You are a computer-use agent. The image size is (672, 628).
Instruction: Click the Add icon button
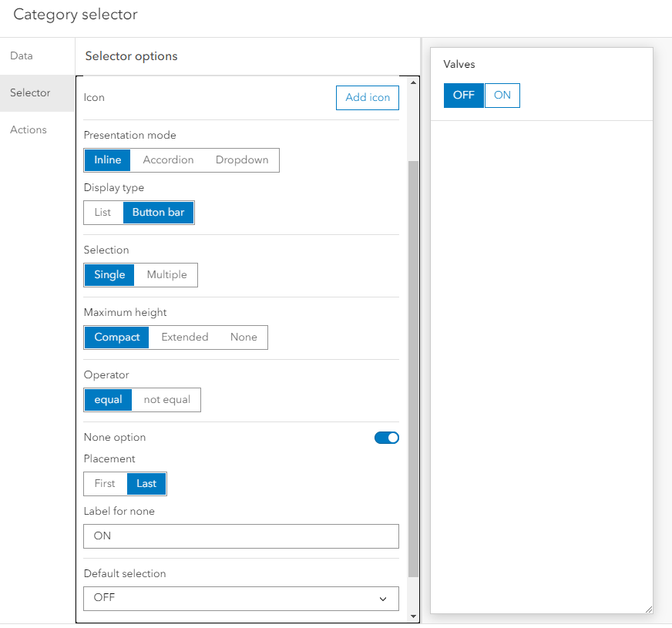(367, 98)
